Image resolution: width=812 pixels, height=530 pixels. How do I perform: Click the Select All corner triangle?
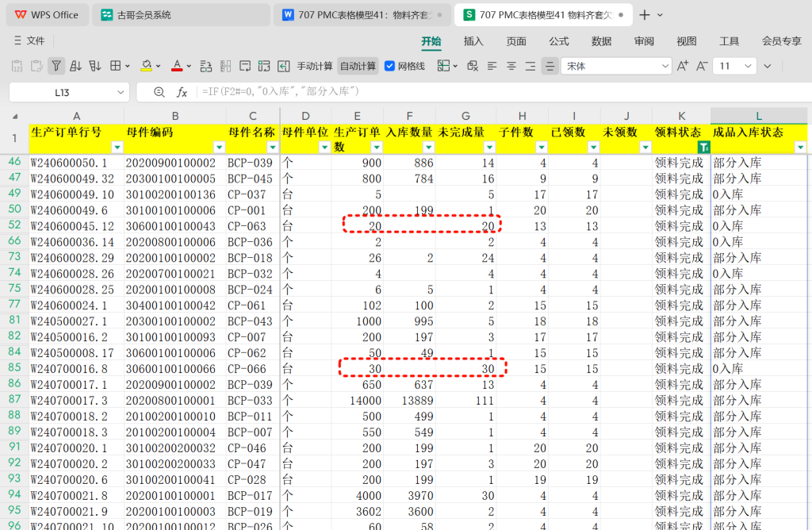(15, 117)
